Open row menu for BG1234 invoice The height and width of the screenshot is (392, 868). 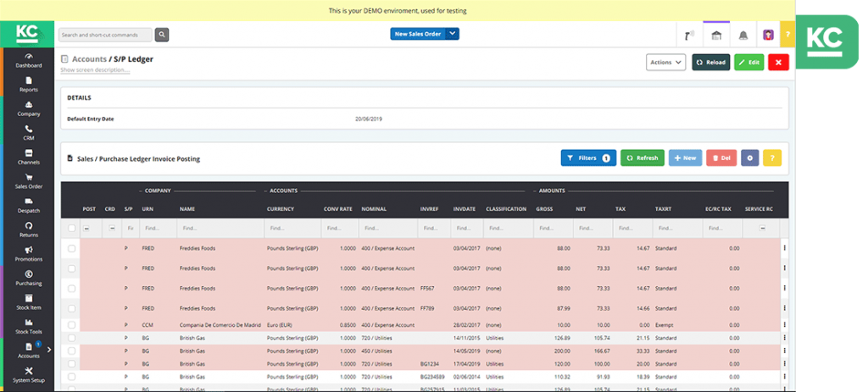(x=784, y=364)
